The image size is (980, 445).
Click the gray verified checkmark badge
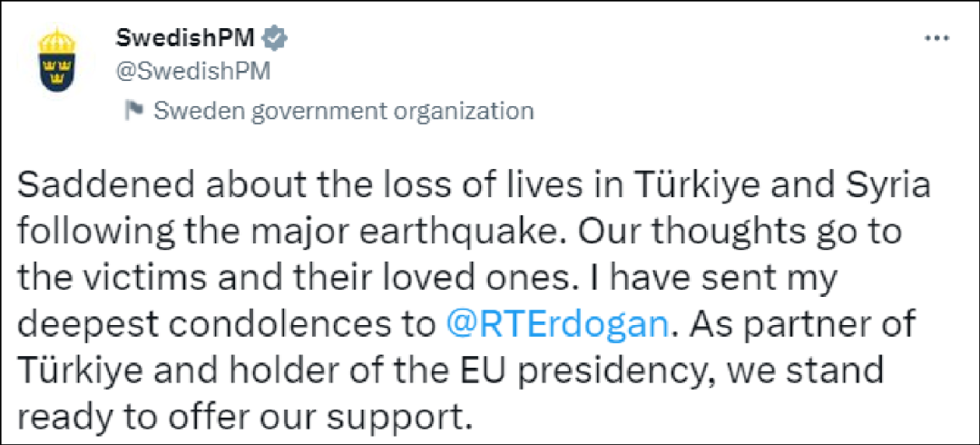tap(274, 39)
